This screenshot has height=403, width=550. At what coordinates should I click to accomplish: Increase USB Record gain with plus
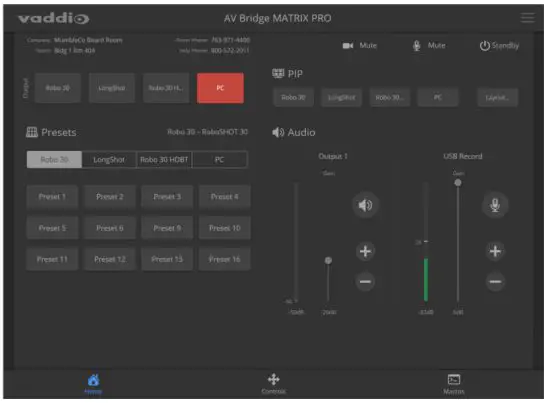[x=495, y=251]
